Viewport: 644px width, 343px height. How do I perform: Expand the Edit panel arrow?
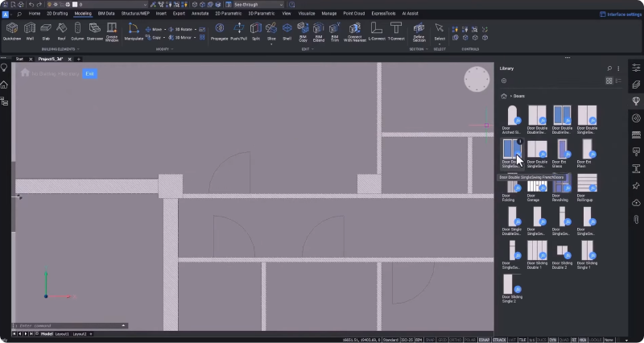[313, 49]
